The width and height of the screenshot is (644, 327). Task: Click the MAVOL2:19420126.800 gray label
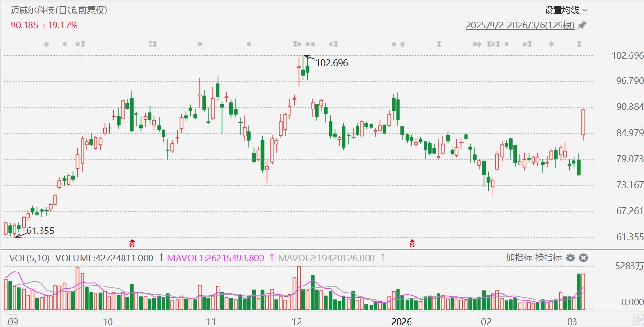[326, 258]
